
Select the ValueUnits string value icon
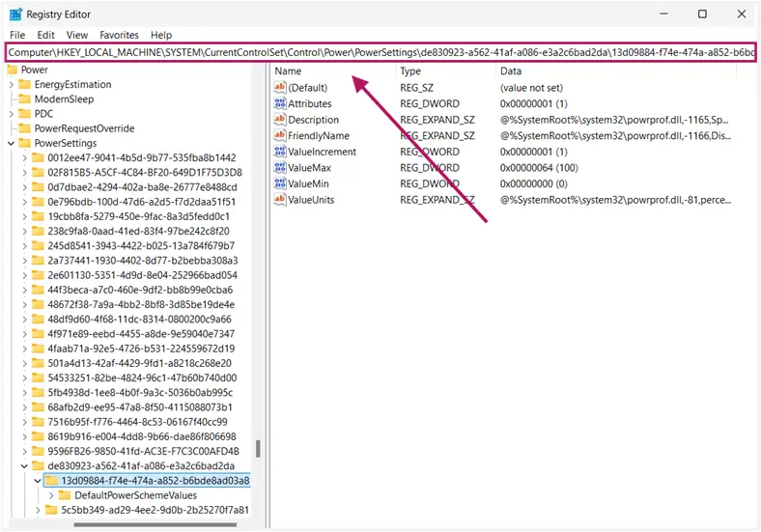280,200
